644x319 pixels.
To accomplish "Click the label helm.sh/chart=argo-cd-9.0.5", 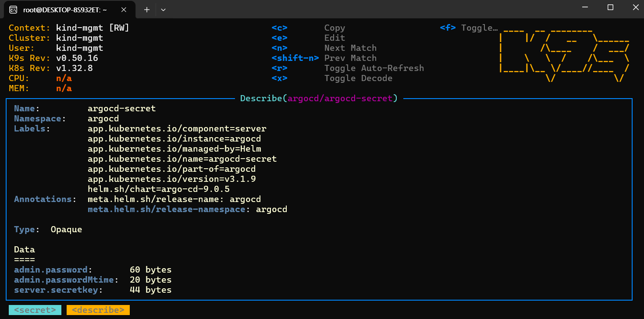I will (x=158, y=189).
